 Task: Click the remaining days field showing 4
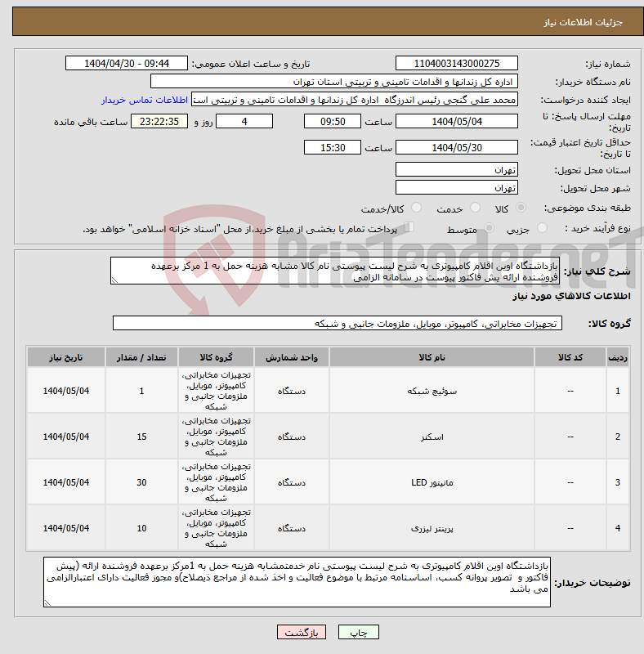click(244, 121)
